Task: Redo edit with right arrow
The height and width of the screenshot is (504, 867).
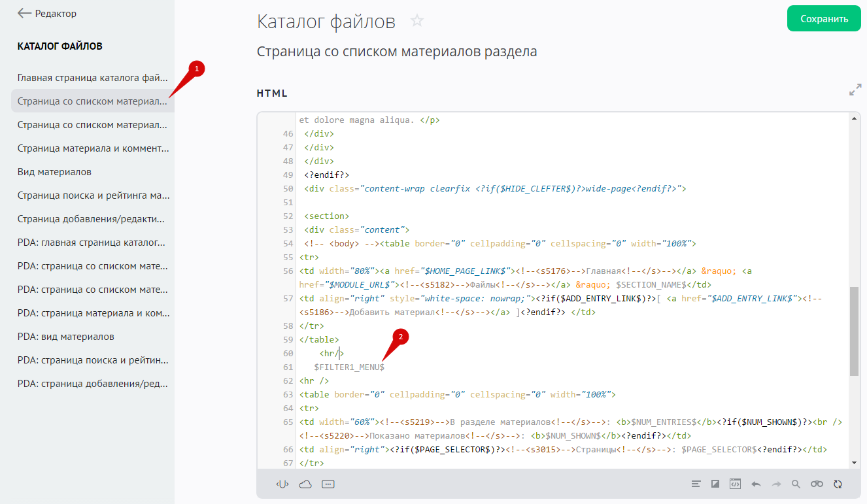Action: point(776,484)
